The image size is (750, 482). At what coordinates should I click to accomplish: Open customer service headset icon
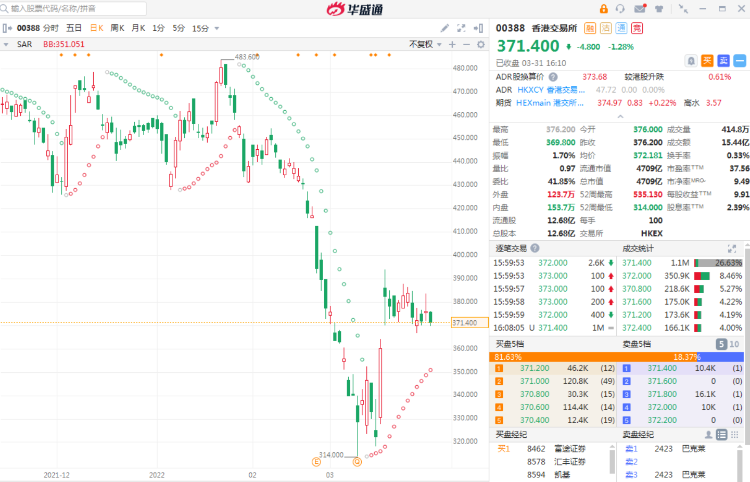[620, 9]
